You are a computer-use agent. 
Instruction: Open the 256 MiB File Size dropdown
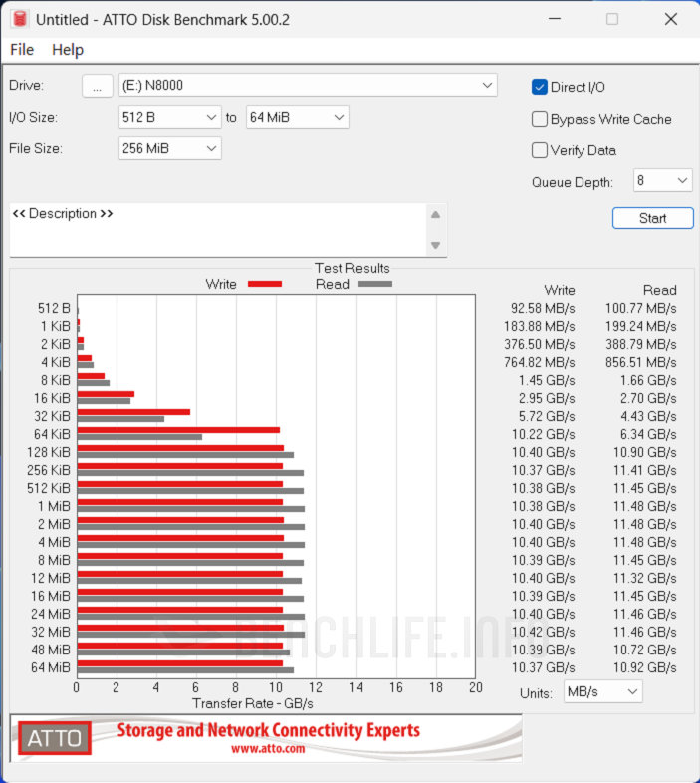(x=169, y=148)
